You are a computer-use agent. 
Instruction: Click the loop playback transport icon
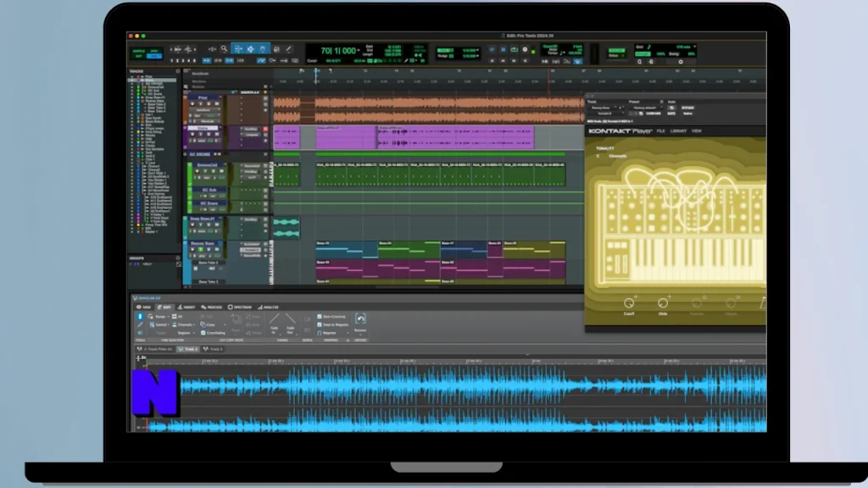[x=514, y=50]
